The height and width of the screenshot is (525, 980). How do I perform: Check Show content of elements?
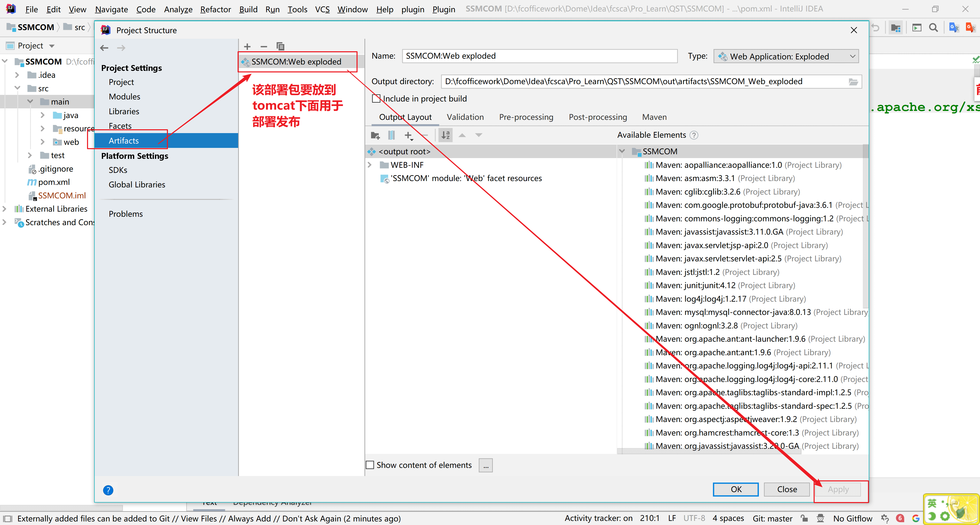click(x=370, y=465)
